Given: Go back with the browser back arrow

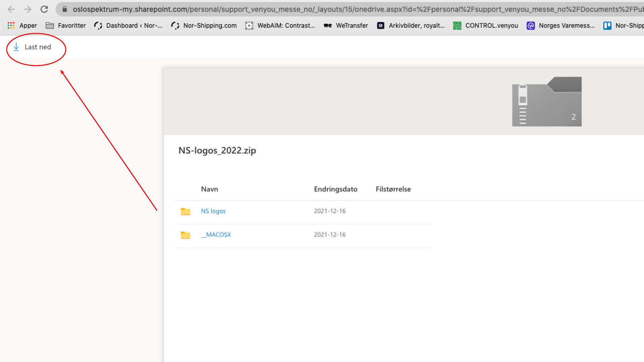Looking at the screenshot, I should [x=11, y=9].
